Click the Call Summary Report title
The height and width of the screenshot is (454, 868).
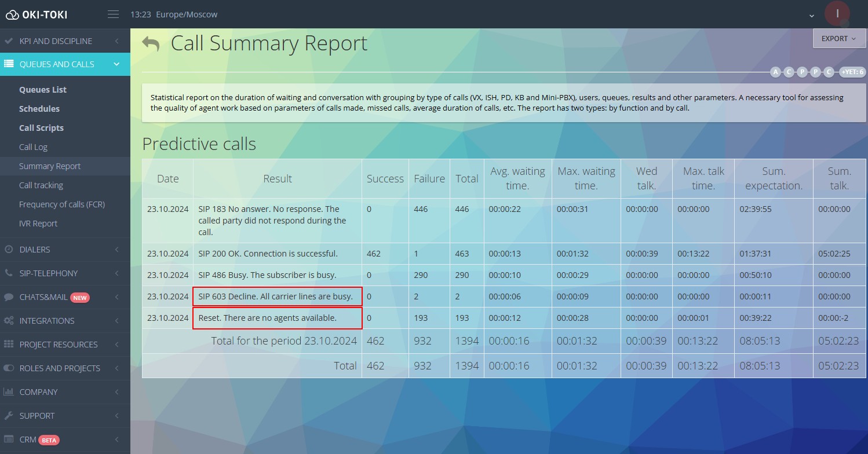click(269, 43)
